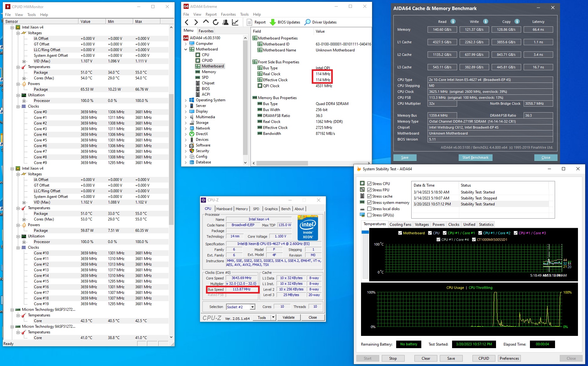This screenshot has height=366, width=588.
Task: Click the Report document icon
Action: (250, 22)
